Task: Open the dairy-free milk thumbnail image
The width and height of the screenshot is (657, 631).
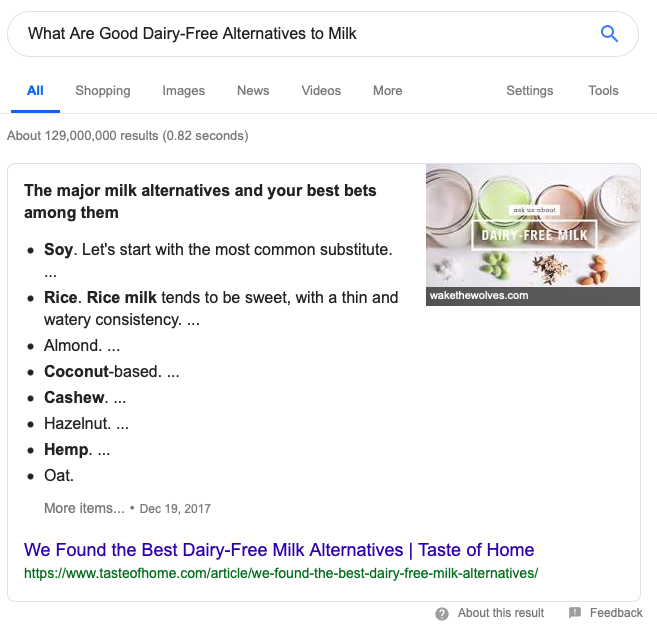Action: coord(533,226)
